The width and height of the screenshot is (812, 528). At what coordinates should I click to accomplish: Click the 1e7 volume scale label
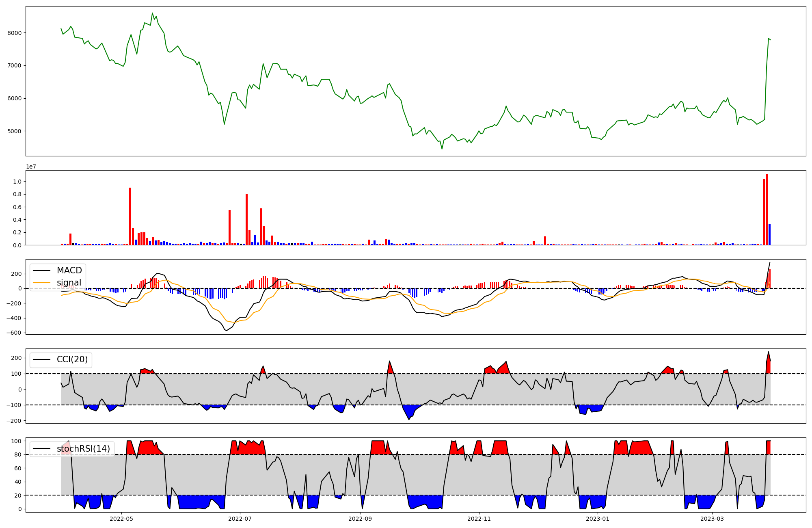tap(31, 167)
